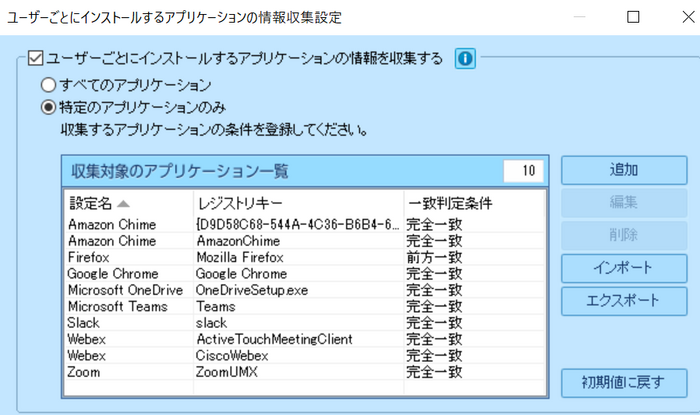
Task: Select the Firefox row
Action: pyautogui.click(x=305, y=257)
